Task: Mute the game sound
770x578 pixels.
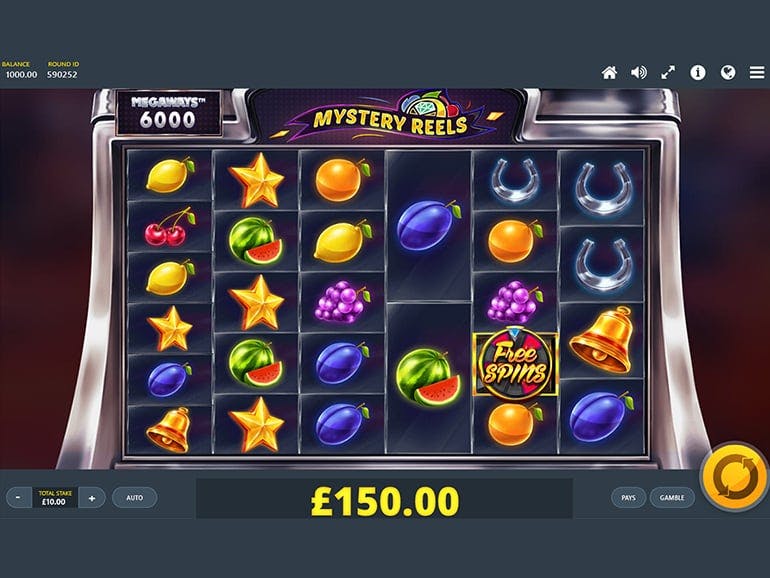Action: point(638,73)
